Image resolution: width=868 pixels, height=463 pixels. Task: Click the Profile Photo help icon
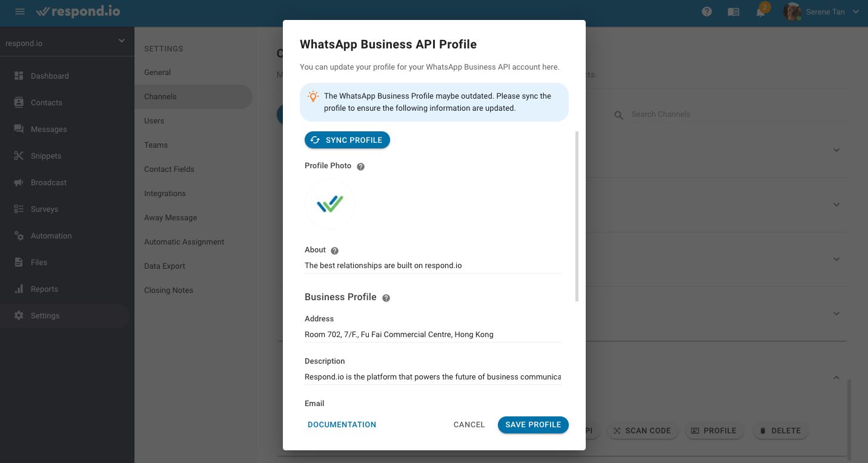[360, 166]
